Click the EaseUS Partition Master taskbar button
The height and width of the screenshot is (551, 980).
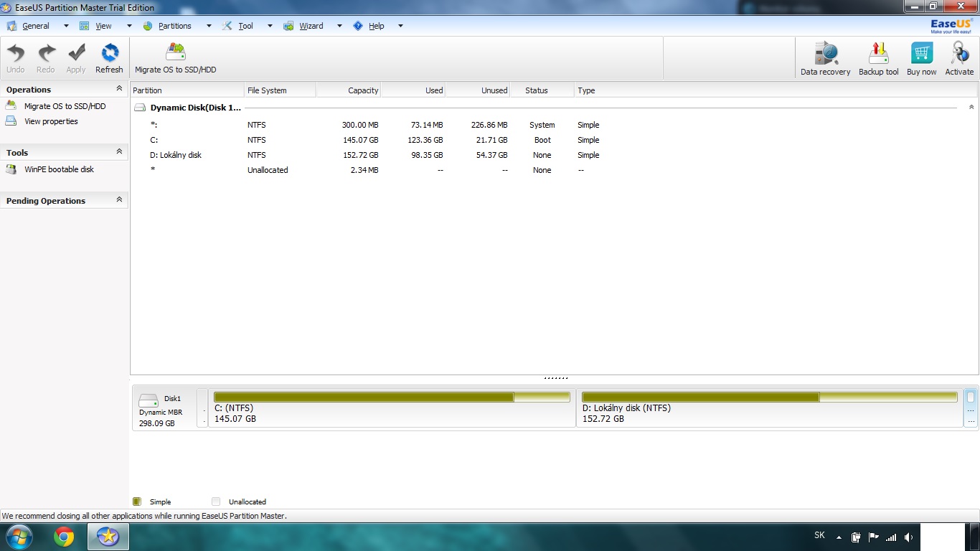click(108, 537)
